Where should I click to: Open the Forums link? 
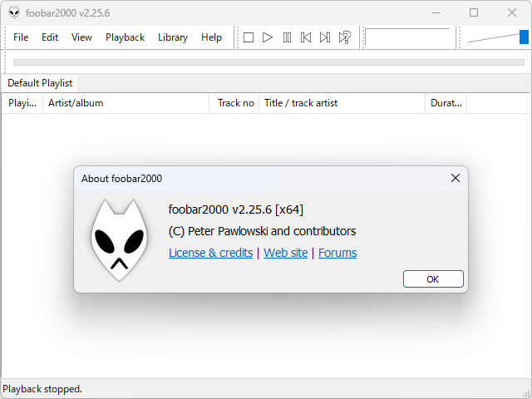pyautogui.click(x=337, y=253)
